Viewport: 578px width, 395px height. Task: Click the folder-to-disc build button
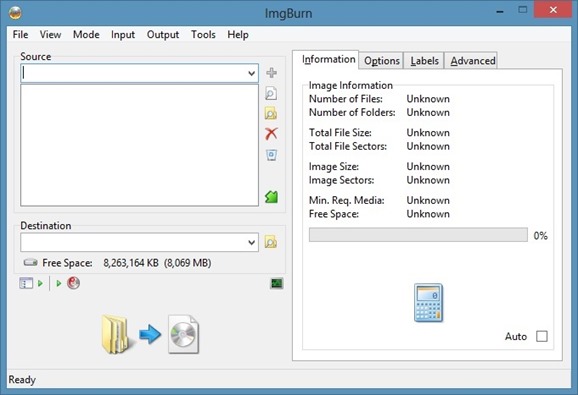click(x=150, y=334)
